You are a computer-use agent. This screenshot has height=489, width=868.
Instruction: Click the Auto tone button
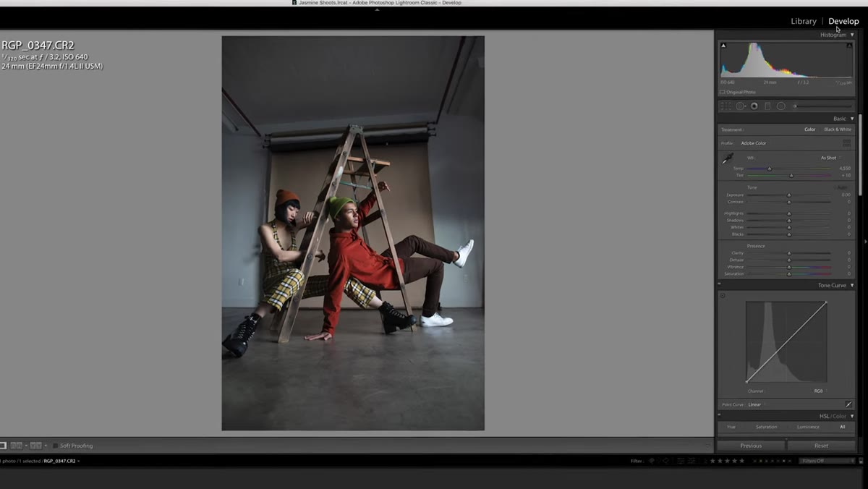click(x=842, y=187)
